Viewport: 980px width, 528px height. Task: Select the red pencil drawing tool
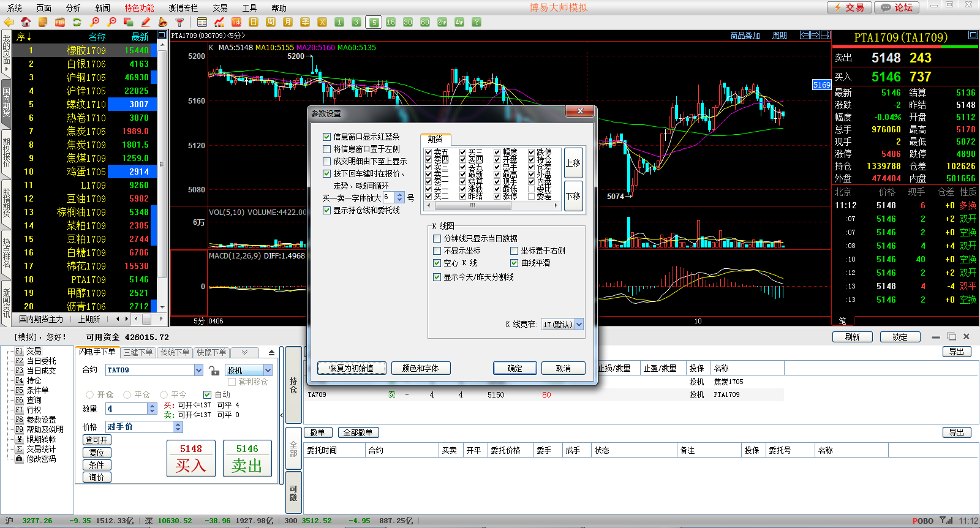coord(146,22)
